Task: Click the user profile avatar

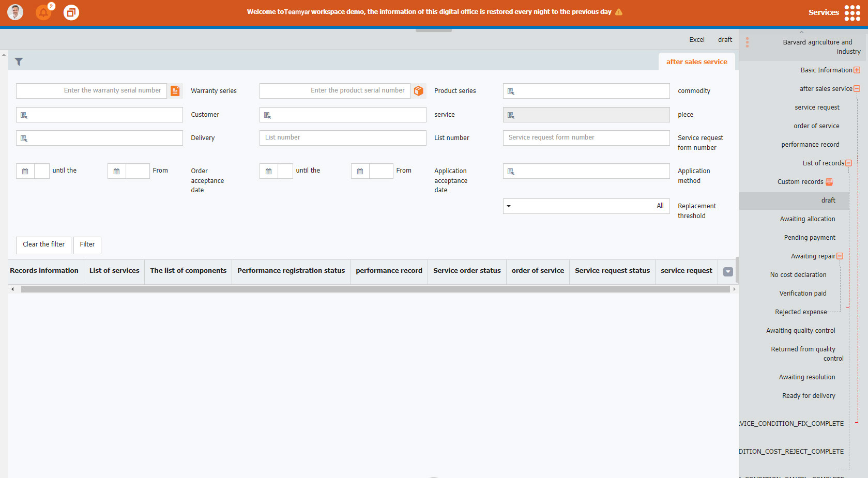Action: coord(15,12)
